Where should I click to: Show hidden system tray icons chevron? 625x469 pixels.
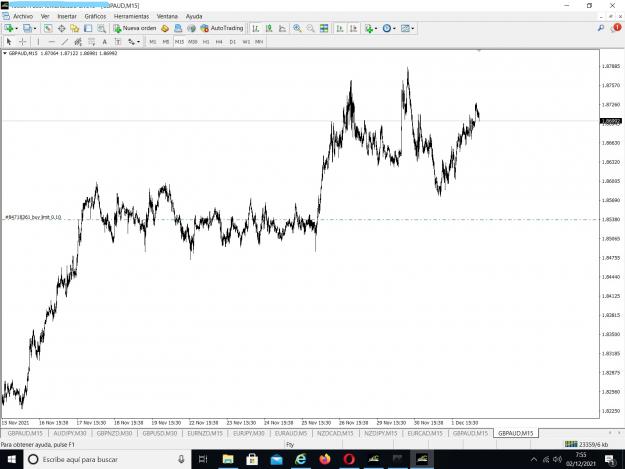534,459
